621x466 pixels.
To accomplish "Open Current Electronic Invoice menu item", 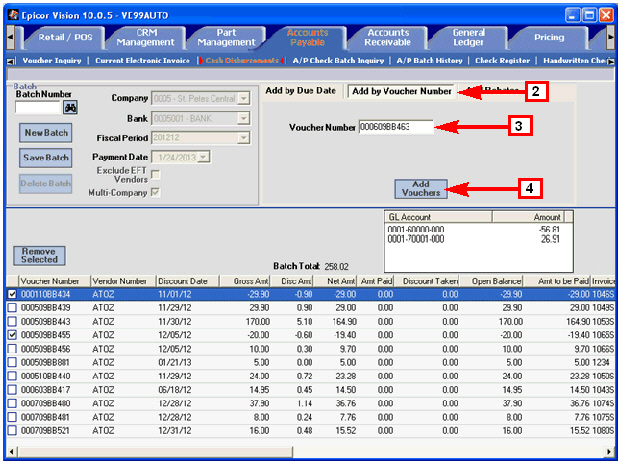I will pyautogui.click(x=142, y=61).
